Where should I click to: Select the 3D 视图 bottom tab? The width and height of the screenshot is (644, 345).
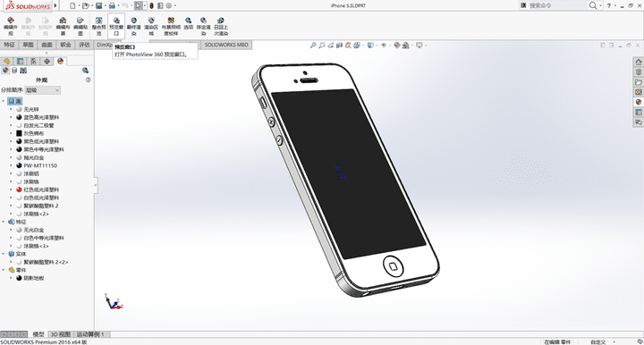point(61,334)
